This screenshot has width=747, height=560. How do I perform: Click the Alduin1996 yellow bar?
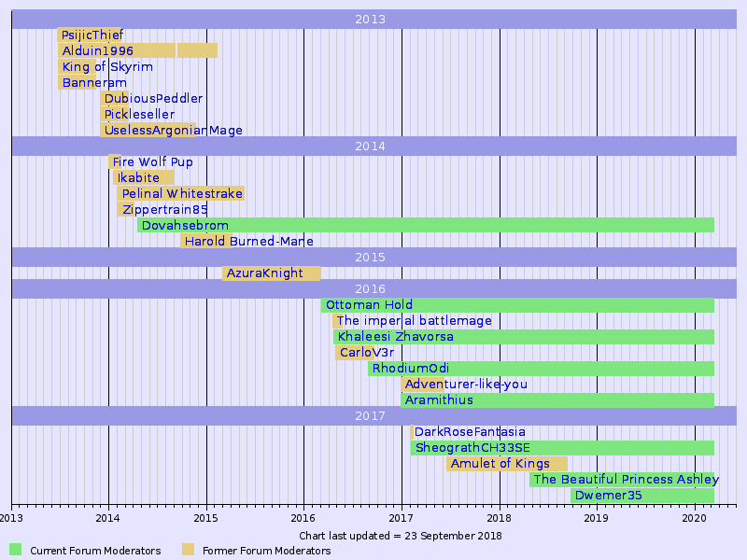(121, 50)
